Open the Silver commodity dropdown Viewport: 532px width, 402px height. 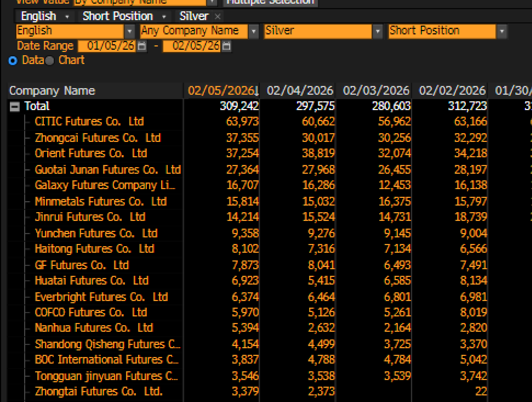coord(378,31)
